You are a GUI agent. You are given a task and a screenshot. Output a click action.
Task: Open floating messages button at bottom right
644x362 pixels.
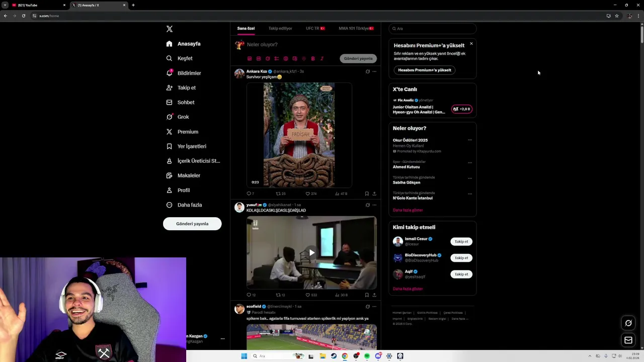(x=628, y=340)
